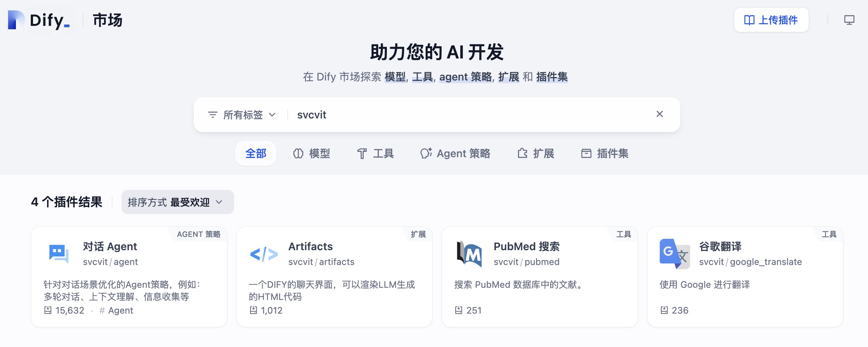The width and height of the screenshot is (868, 347).
Task: Clear the svcvit search text
Action: [x=659, y=114]
